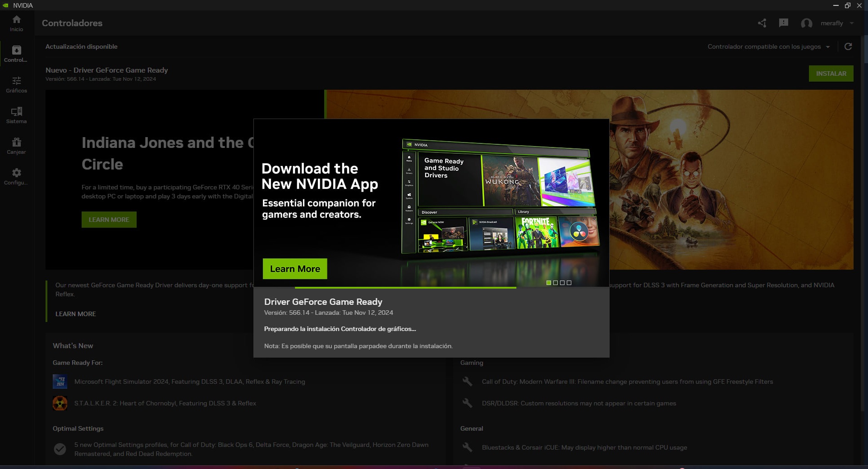
Task: Click the 'Game Ready For:' label
Action: pyautogui.click(x=78, y=363)
